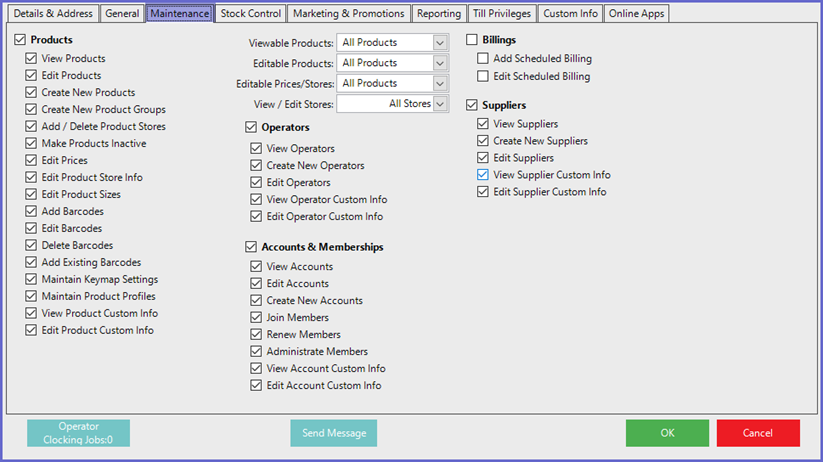823x462 pixels.
Task: Toggle View Supplier Custom Info checkbox
Action: pyautogui.click(x=484, y=175)
